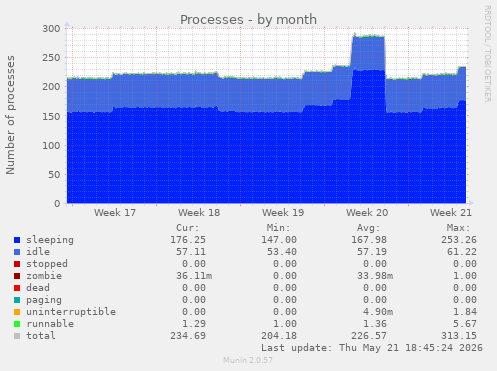The height and width of the screenshot is (371, 497).
Task: Click the 'Munin 2.0.57' footer text
Action: (x=248, y=360)
